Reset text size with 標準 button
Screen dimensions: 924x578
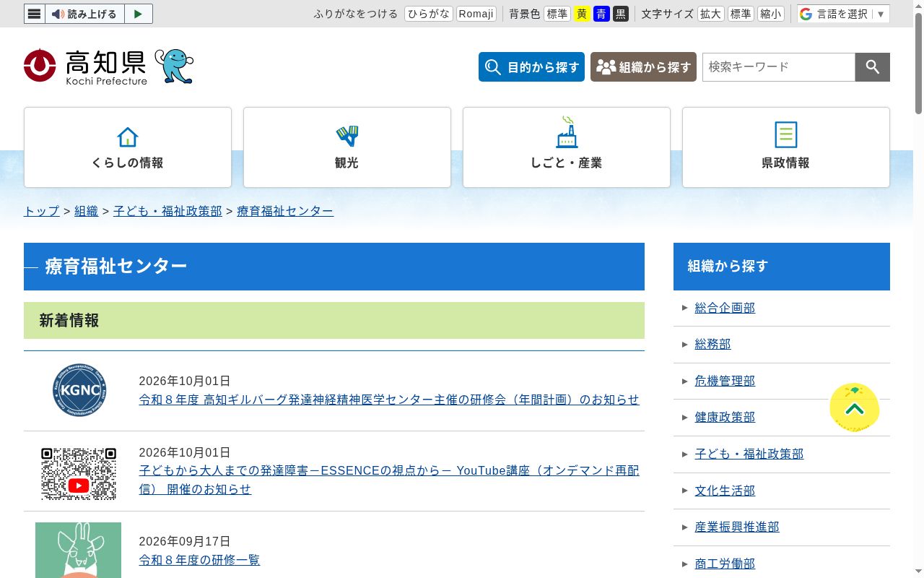(x=741, y=14)
